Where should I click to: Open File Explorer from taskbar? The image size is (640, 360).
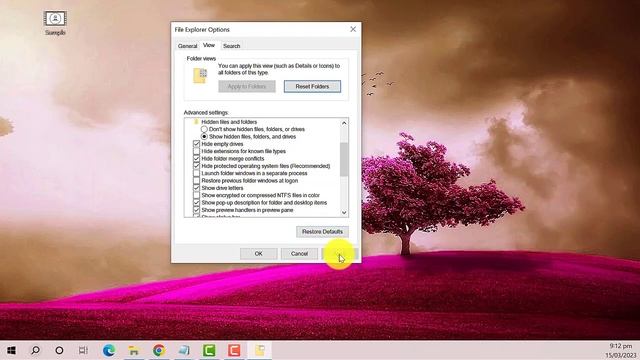(x=133, y=350)
